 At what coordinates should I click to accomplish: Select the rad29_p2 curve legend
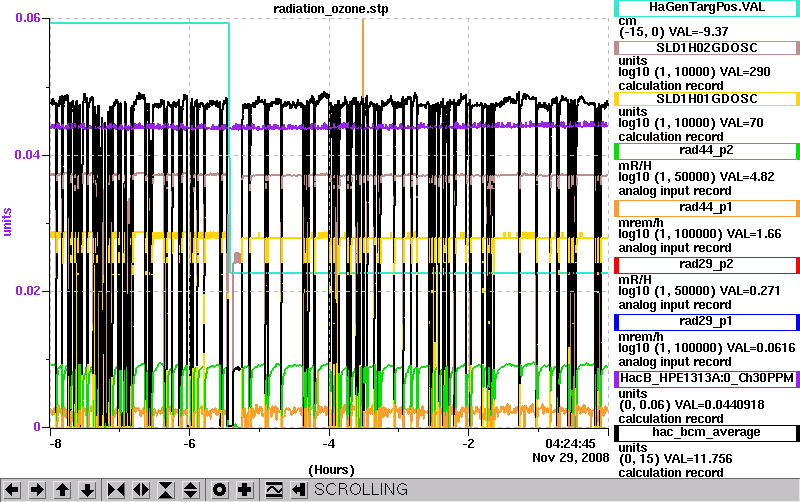707,265
